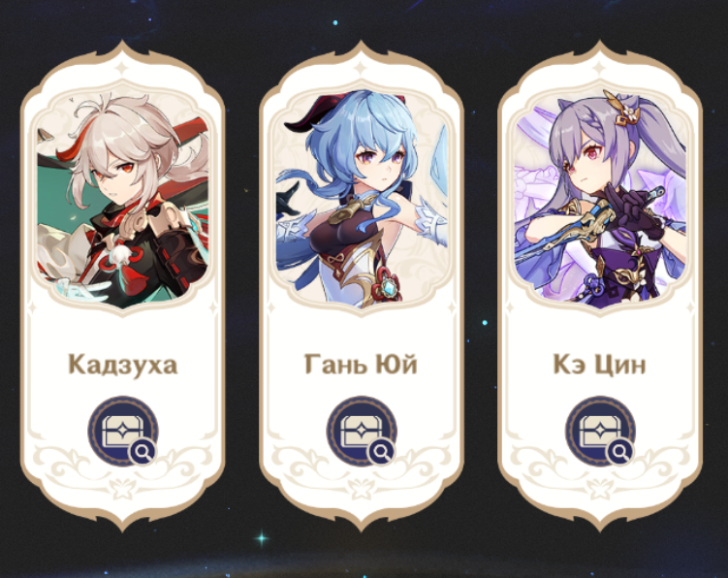Open the chest preview icon under Кадзуха
The width and height of the screenshot is (728, 578).
point(123,431)
